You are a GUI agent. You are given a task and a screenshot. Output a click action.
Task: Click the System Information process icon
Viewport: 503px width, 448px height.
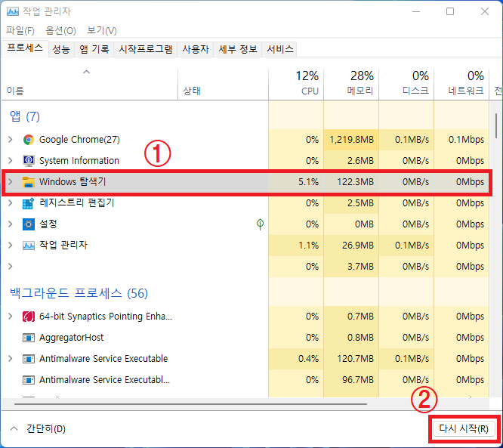tap(29, 161)
